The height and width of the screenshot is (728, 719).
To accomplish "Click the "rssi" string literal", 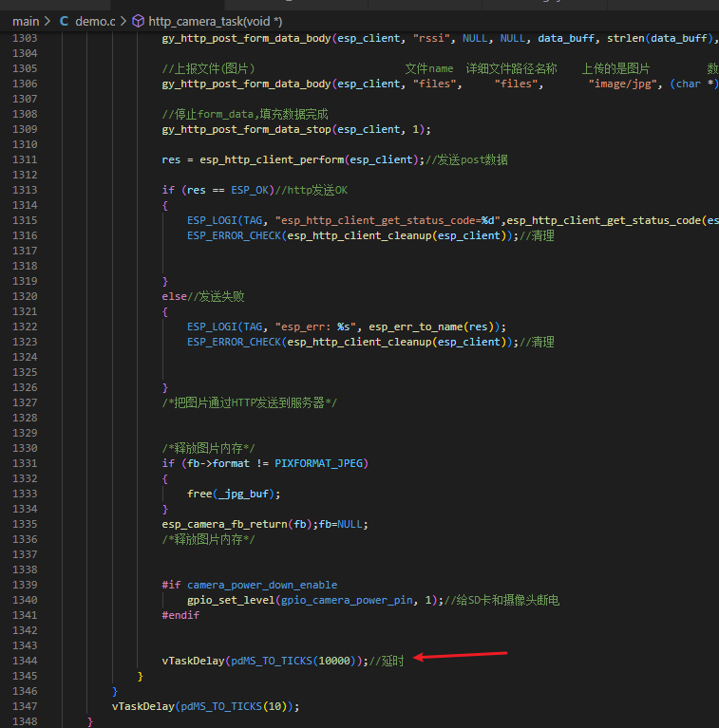I will click(x=431, y=38).
